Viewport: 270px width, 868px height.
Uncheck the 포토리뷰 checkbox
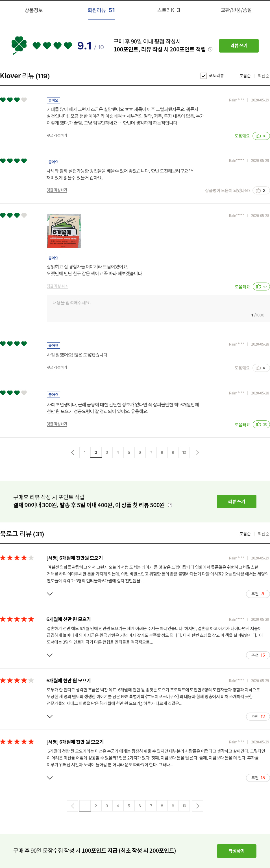[203, 75]
